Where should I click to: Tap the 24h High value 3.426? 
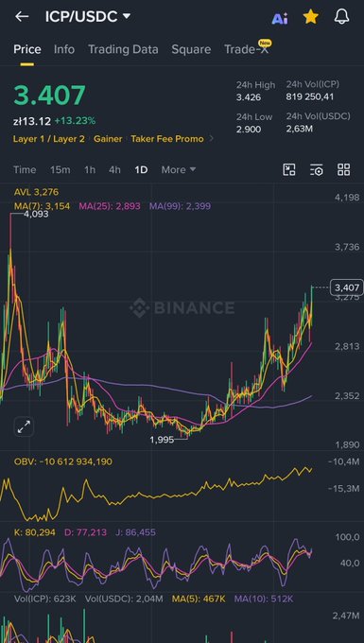(x=249, y=97)
